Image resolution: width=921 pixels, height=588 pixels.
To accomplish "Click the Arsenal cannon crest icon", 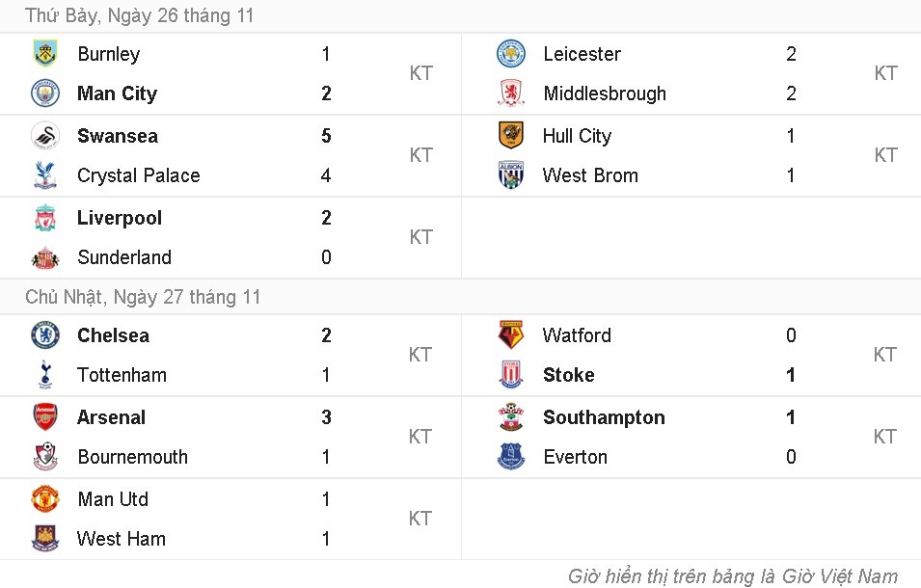I will (44, 417).
